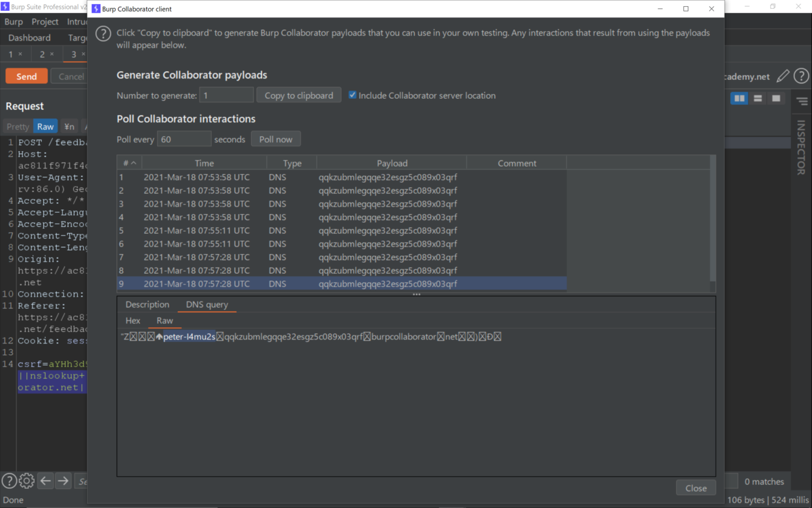Select interaction row 9
The height and width of the screenshot is (508, 812).
[x=342, y=284]
